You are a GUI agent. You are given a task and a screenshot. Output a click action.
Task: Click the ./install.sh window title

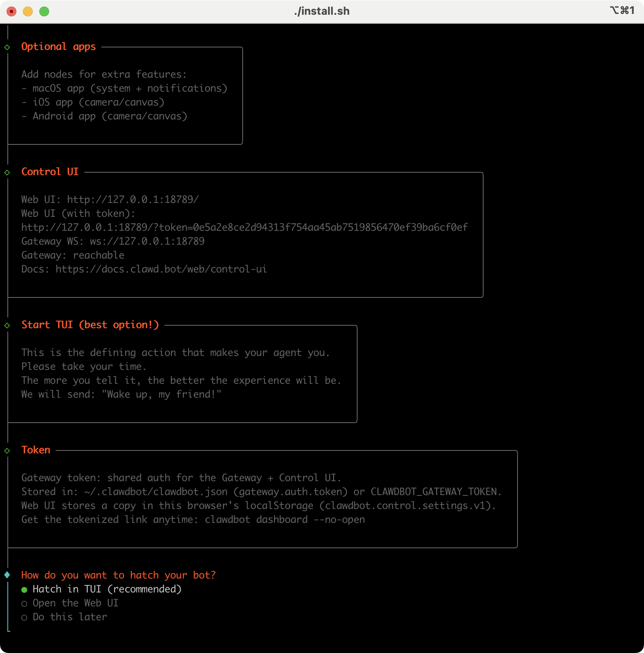(x=322, y=11)
